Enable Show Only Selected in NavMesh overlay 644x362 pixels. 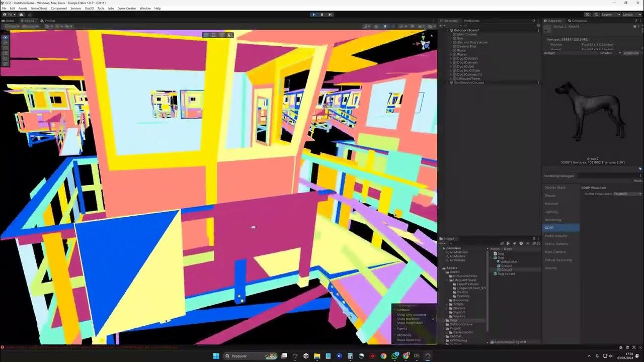(433, 315)
